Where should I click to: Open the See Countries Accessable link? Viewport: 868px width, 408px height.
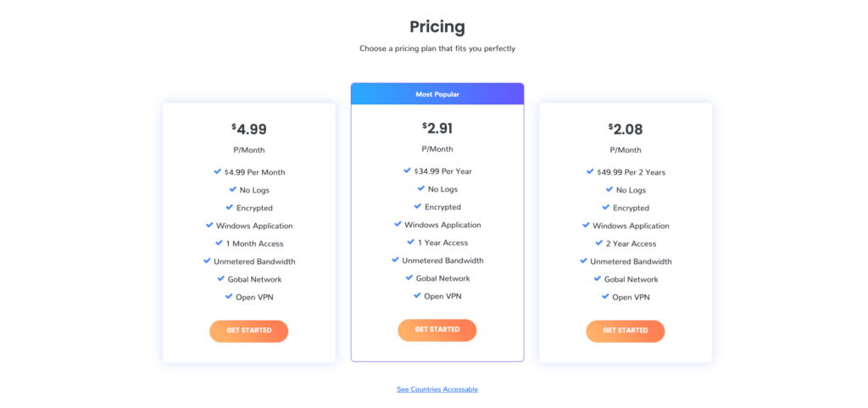pos(437,389)
